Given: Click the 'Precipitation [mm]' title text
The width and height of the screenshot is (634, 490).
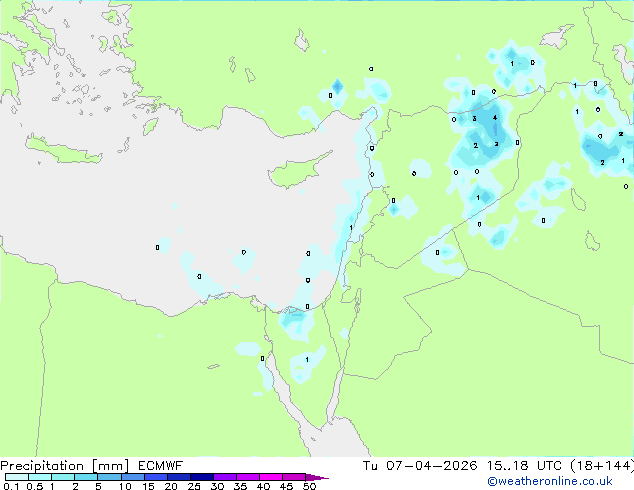Looking at the screenshot, I should 65,466.
